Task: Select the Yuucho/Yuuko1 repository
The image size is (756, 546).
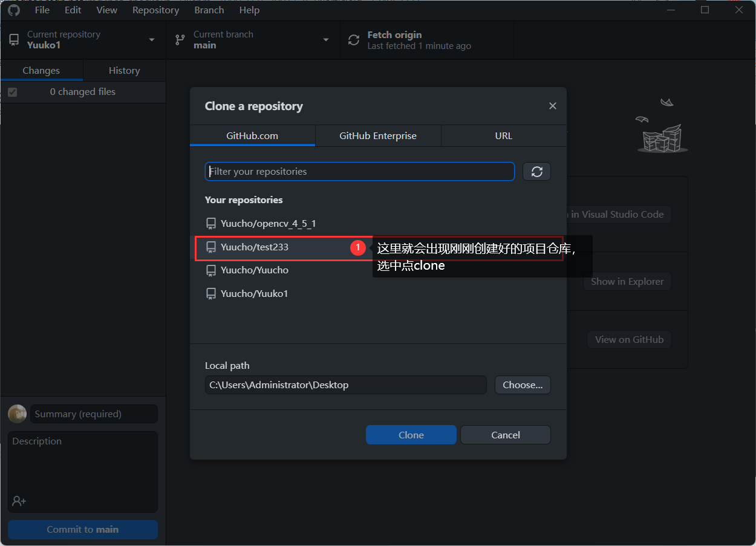Action: pyautogui.click(x=378, y=294)
